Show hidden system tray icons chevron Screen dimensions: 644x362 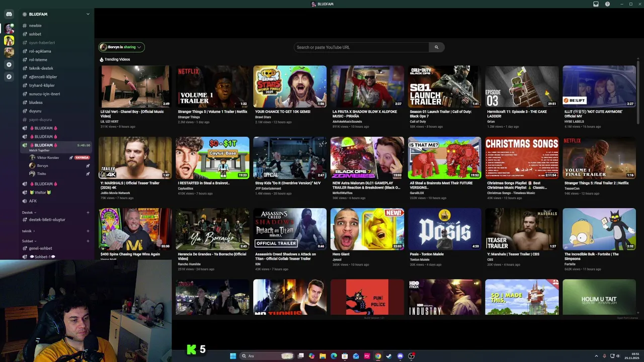[596, 356]
